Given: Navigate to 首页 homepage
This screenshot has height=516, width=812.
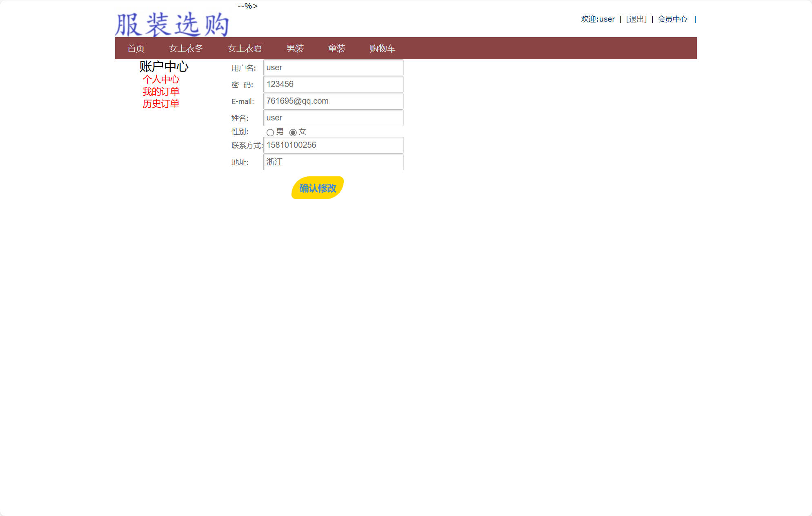Looking at the screenshot, I should click(x=136, y=48).
